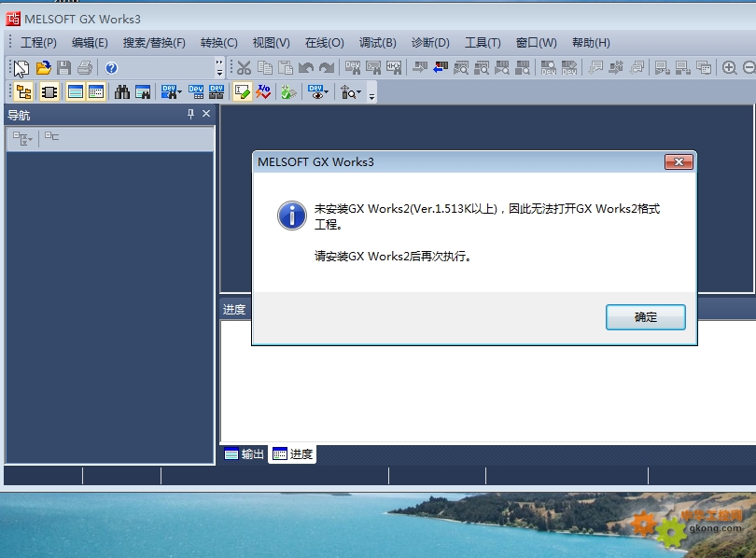Open the Dev eye monitor dropdown arrow
756x558 pixels.
327,92
